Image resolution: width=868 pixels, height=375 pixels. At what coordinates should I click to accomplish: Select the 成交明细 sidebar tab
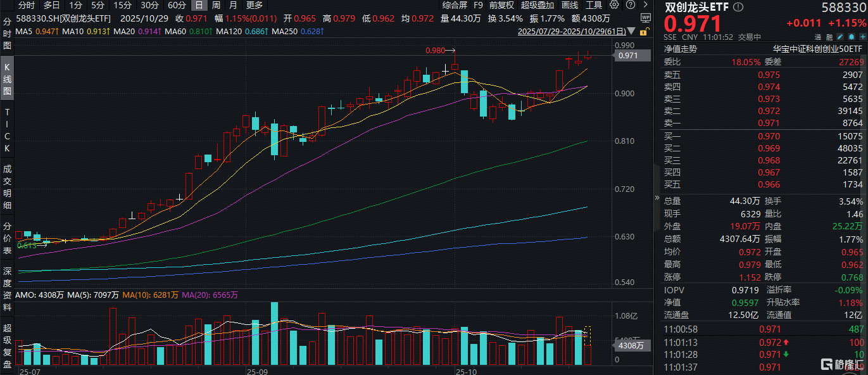point(7,187)
